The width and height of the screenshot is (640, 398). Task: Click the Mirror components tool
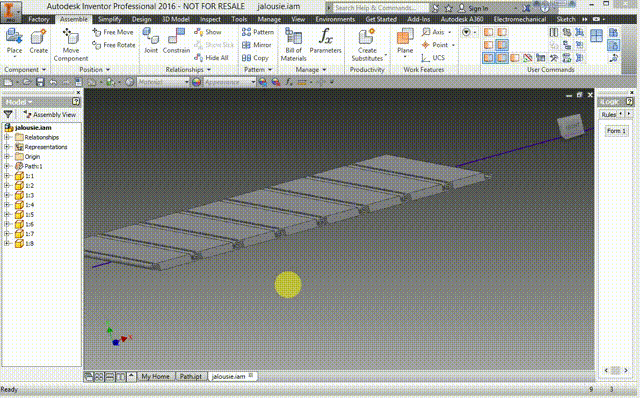[x=256, y=45]
